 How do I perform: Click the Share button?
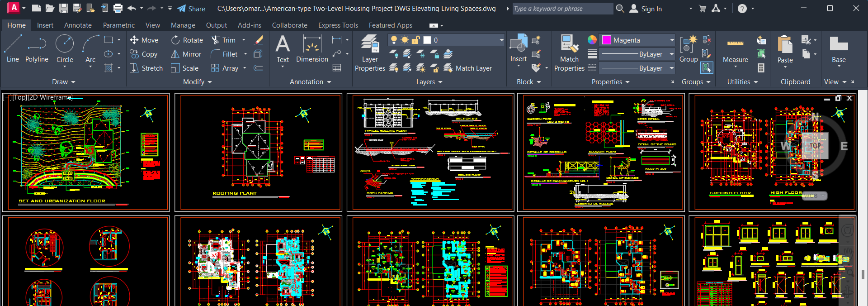[x=191, y=9]
